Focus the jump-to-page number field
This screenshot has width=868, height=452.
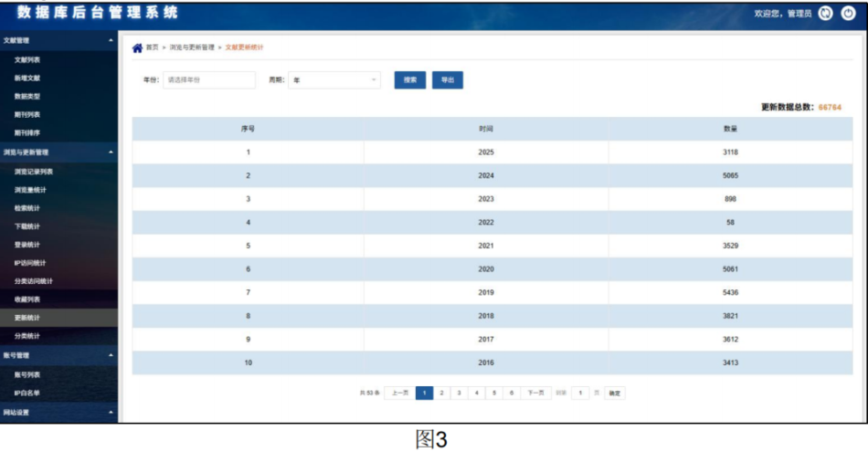pos(580,393)
